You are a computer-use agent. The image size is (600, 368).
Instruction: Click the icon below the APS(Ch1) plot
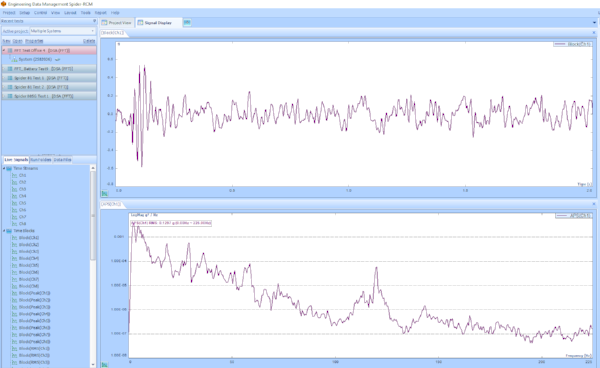point(104,365)
